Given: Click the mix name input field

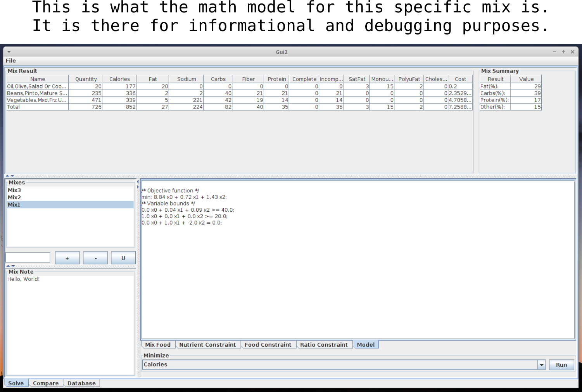Looking at the screenshot, I should point(28,257).
